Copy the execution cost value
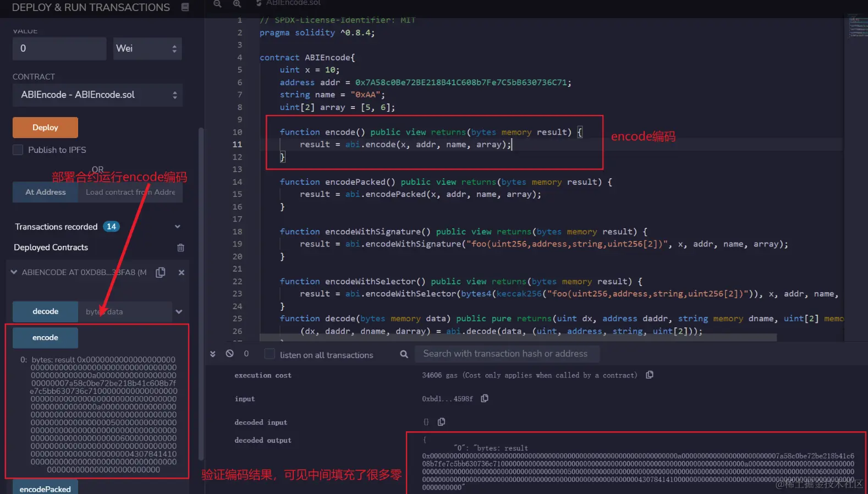The height and width of the screenshot is (494, 868). (x=650, y=375)
